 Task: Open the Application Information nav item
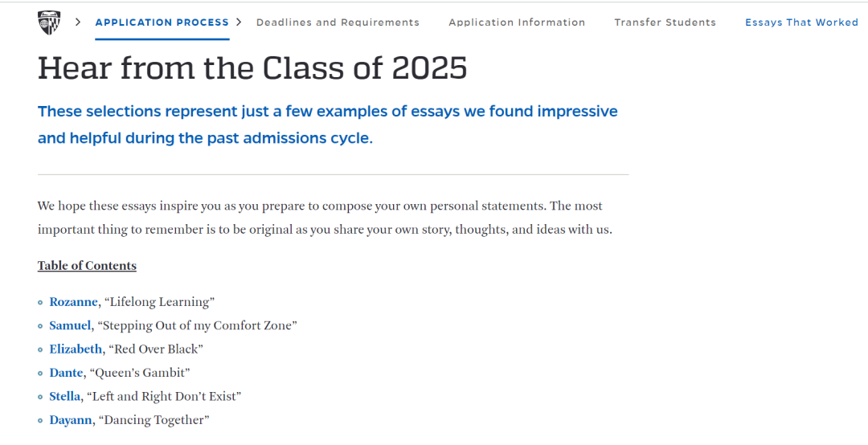(517, 22)
